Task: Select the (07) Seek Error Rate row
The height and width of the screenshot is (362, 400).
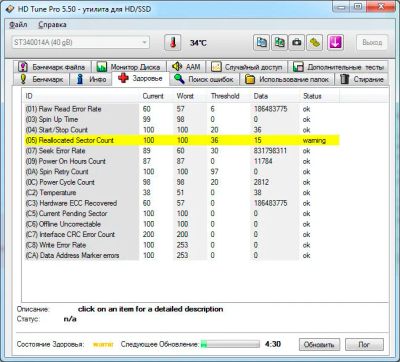Action: point(181,151)
